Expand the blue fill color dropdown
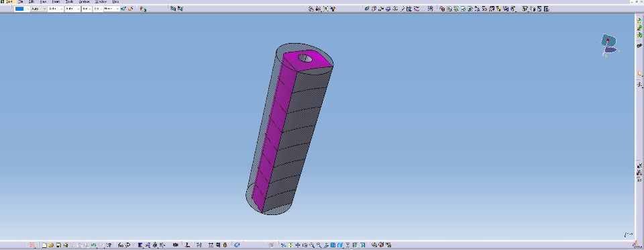644x250 pixels. click(28, 9)
